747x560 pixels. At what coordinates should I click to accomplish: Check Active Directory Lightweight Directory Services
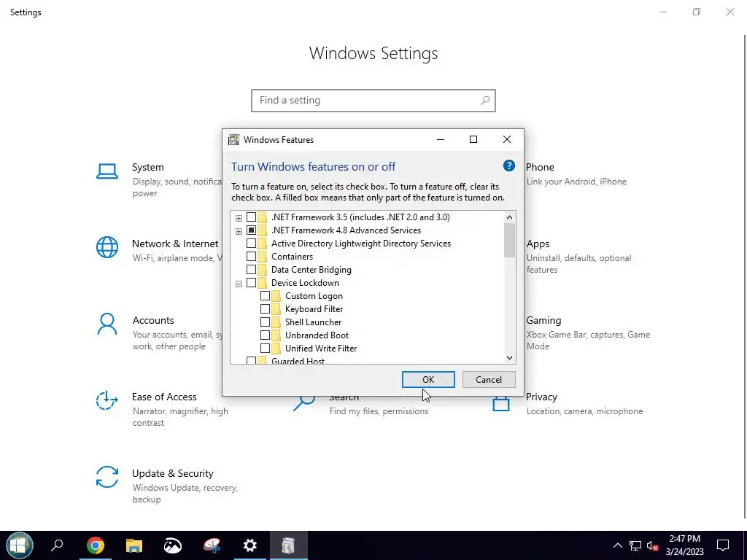tap(251, 244)
